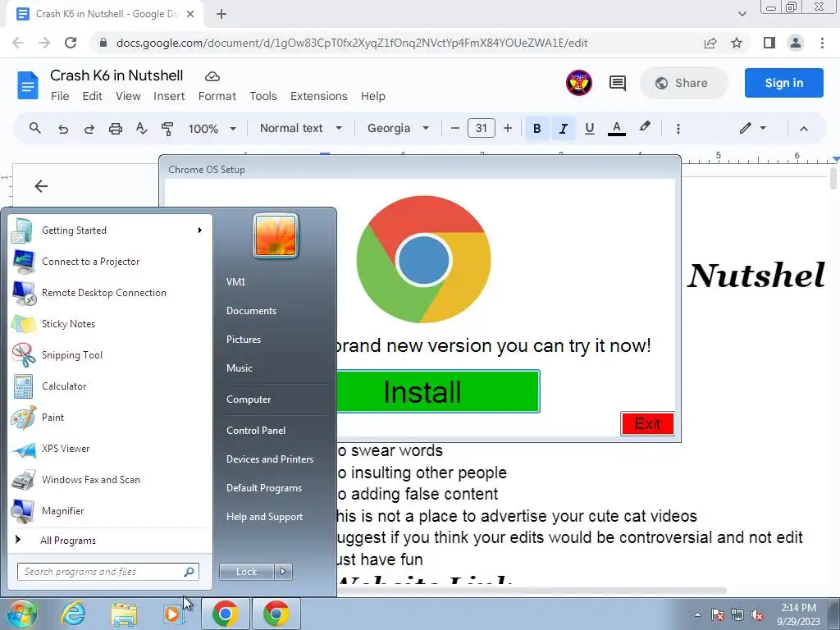
Task: Open the Edit menu
Action: 92,97
